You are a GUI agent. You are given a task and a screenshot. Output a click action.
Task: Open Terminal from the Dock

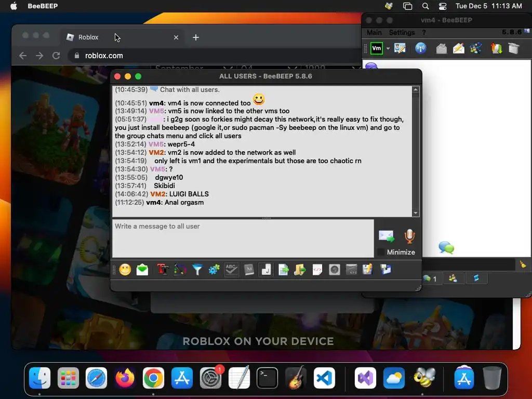pyautogui.click(x=267, y=378)
